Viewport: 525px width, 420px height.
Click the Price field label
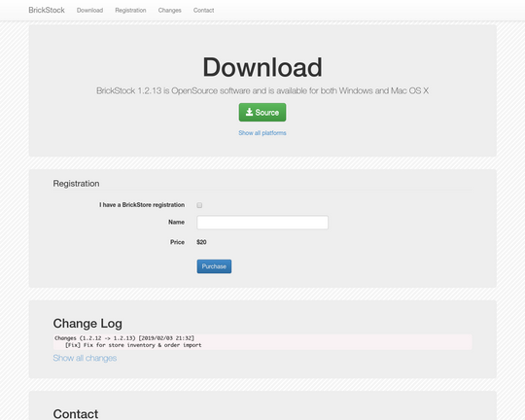tap(178, 242)
